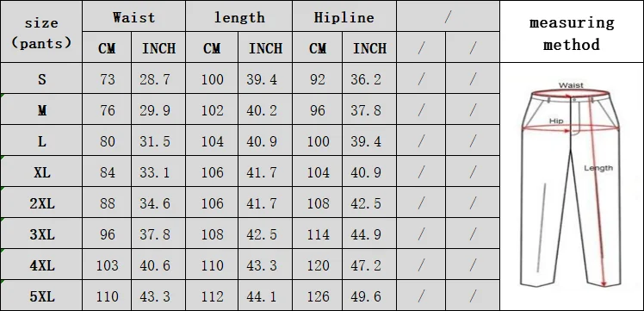Click the pants measuring diagram image
The image size is (644, 311).
pos(571,185)
